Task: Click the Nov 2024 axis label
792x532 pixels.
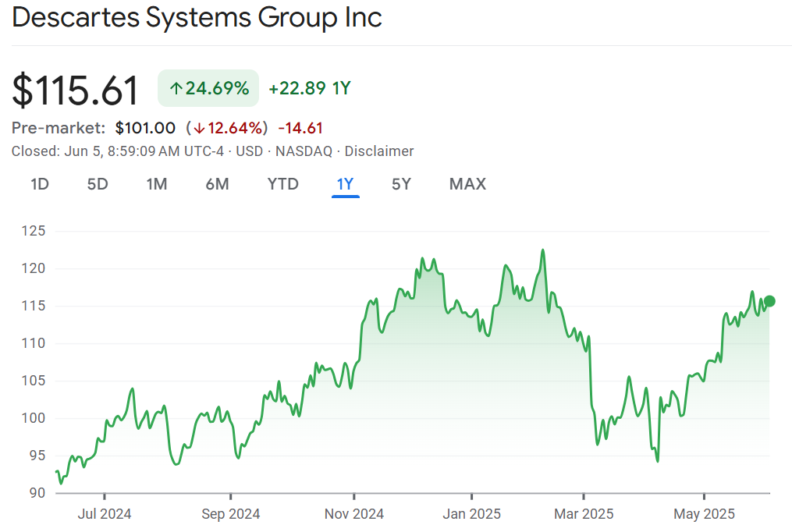Action: 354,514
